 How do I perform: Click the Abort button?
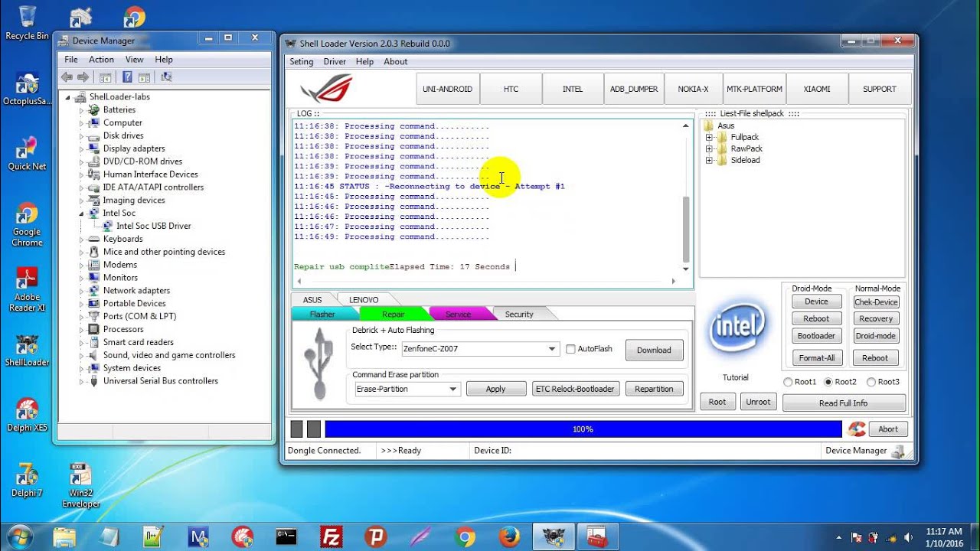click(x=888, y=429)
